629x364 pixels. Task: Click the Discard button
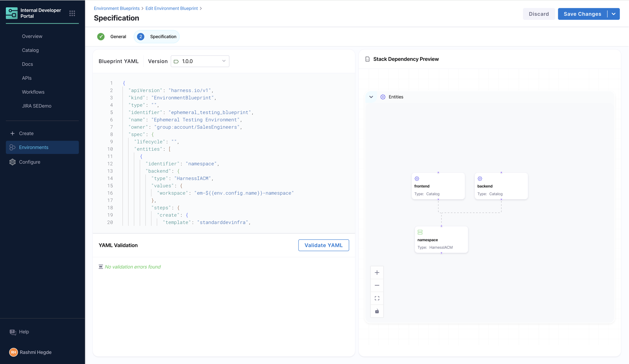click(539, 14)
